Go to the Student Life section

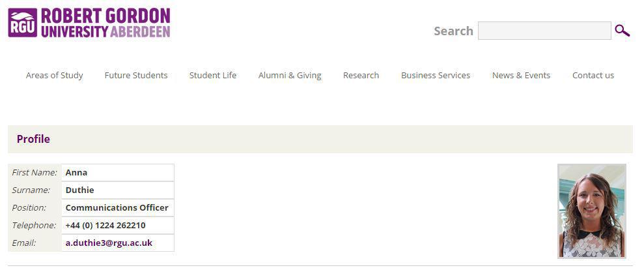click(x=213, y=75)
